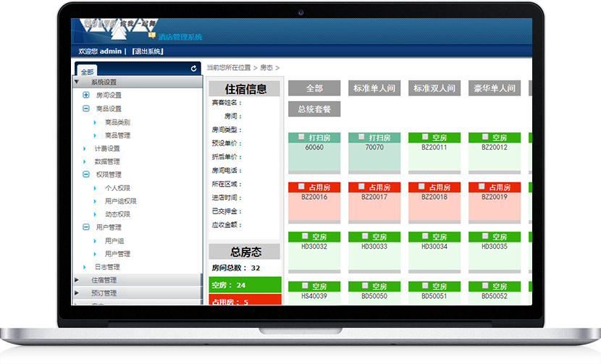Click the 退出系统 logout link
Screen dimensions: 601x364
tap(148, 51)
